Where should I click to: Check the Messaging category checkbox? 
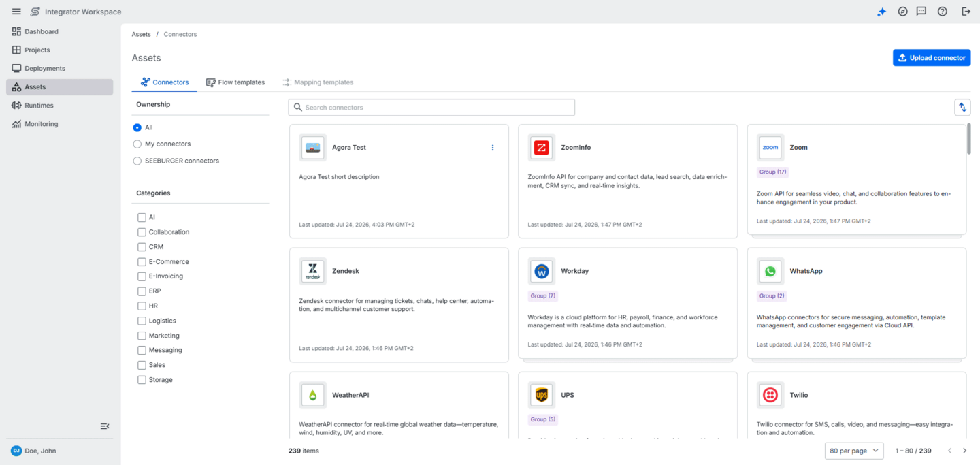click(x=142, y=351)
